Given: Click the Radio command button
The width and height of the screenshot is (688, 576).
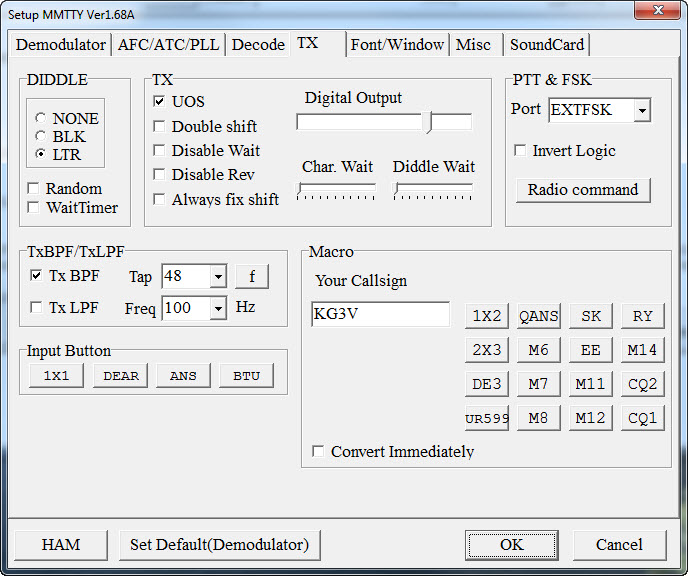Looking at the screenshot, I should point(582,190).
